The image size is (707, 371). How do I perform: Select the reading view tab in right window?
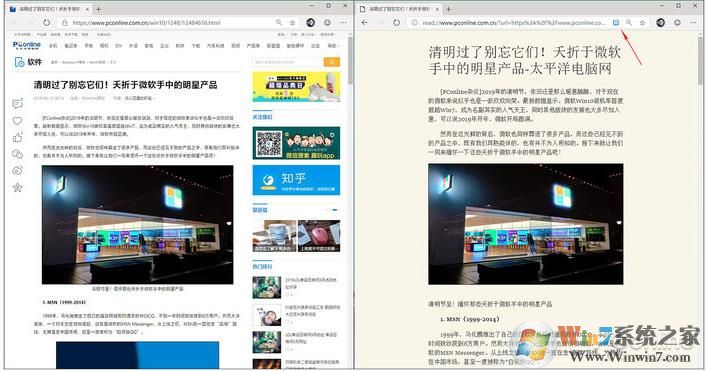pos(399,9)
